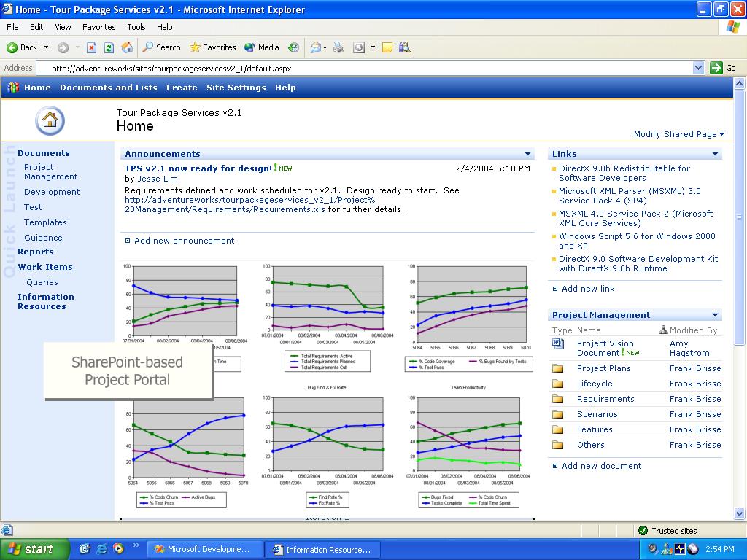Open the Project Management web part menu arrow
Image resolution: width=747 pixels, height=560 pixels.
tap(715, 315)
